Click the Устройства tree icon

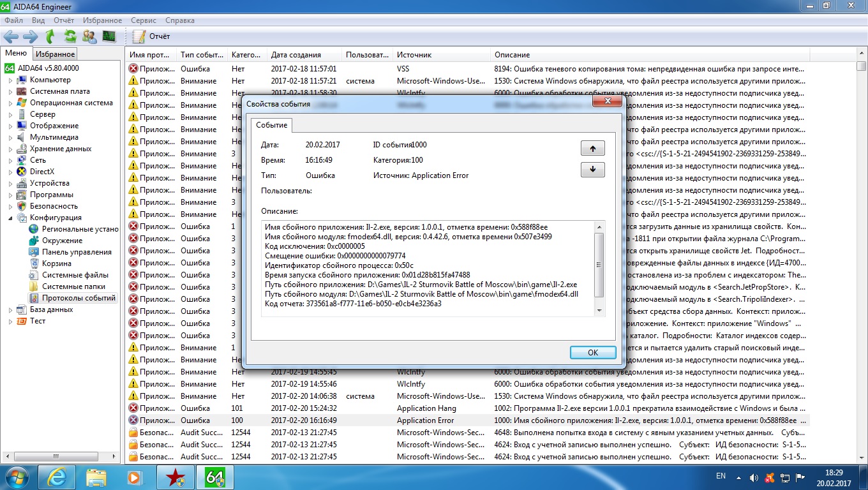22,183
